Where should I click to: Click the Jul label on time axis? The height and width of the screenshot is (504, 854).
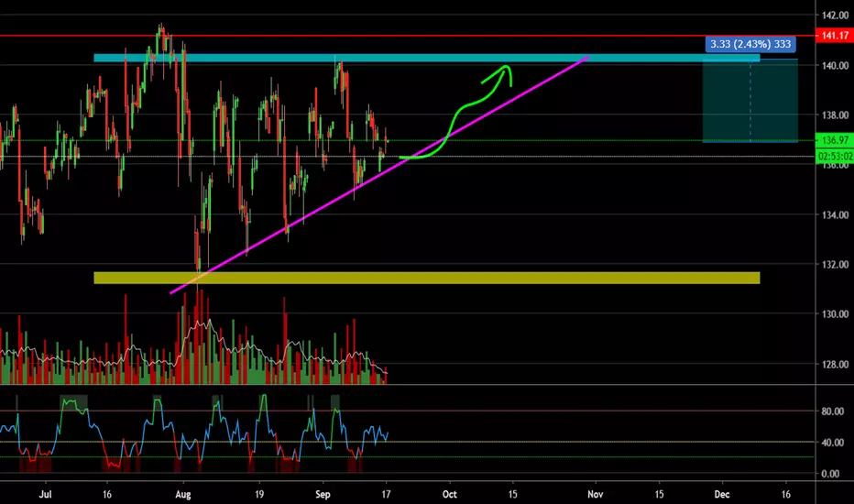click(46, 494)
